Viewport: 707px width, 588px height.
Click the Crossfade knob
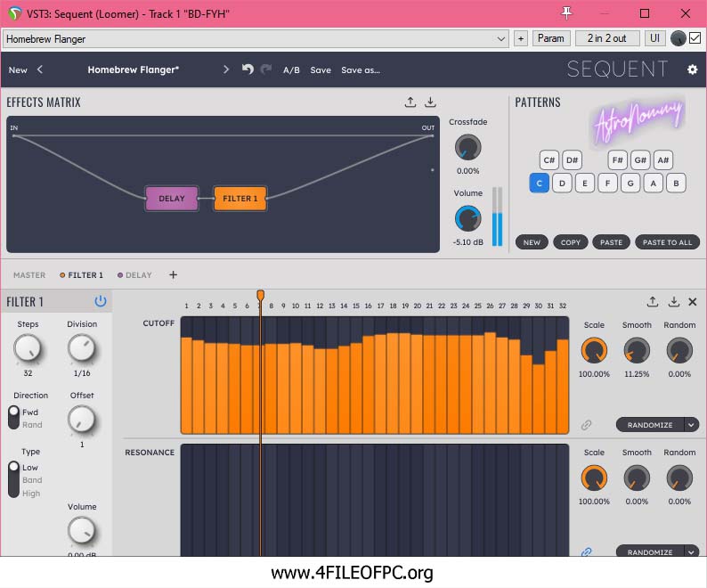pos(467,147)
